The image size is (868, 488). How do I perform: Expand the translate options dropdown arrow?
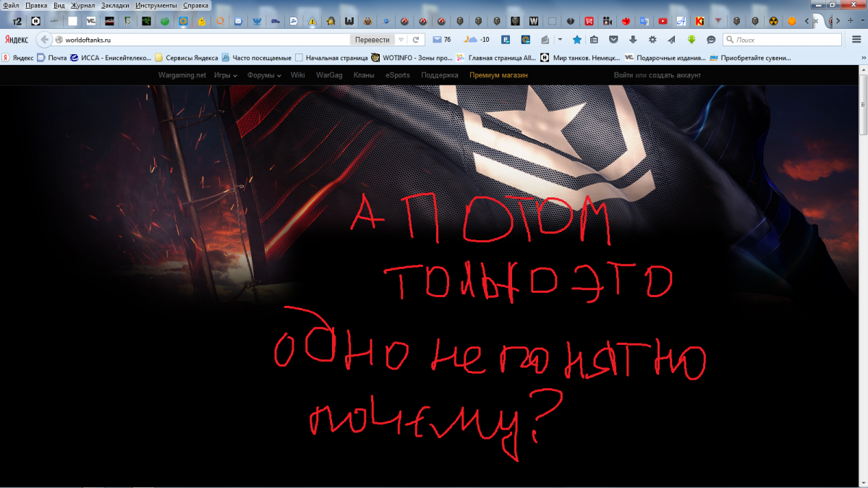tap(401, 40)
